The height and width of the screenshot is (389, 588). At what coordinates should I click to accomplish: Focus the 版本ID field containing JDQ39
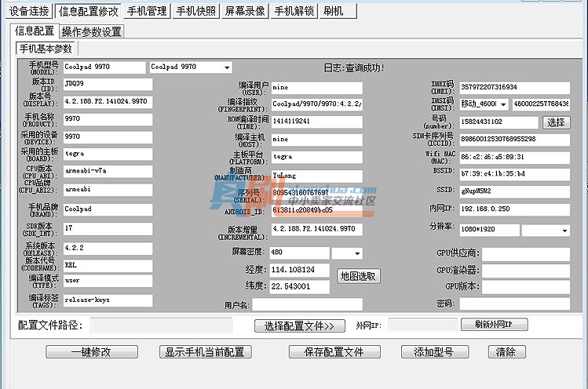108,84
